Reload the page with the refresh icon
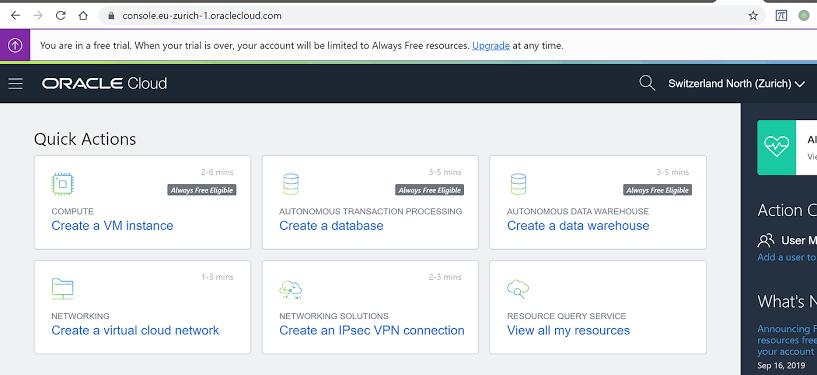This screenshot has height=375, width=817. [60, 16]
